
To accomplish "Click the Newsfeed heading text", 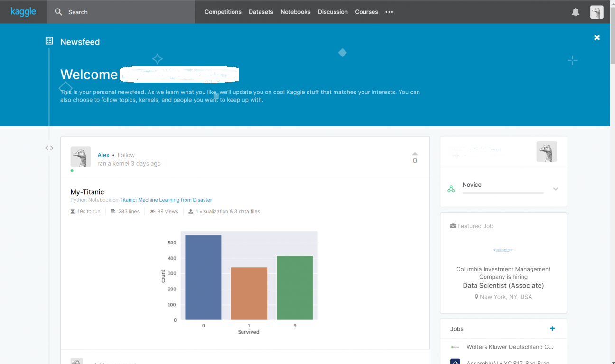I will click(80, 42).
